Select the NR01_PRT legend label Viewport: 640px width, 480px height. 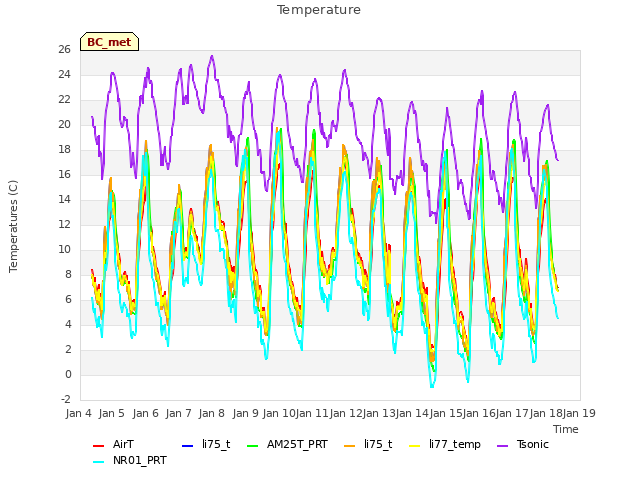[x=140, y=460]
